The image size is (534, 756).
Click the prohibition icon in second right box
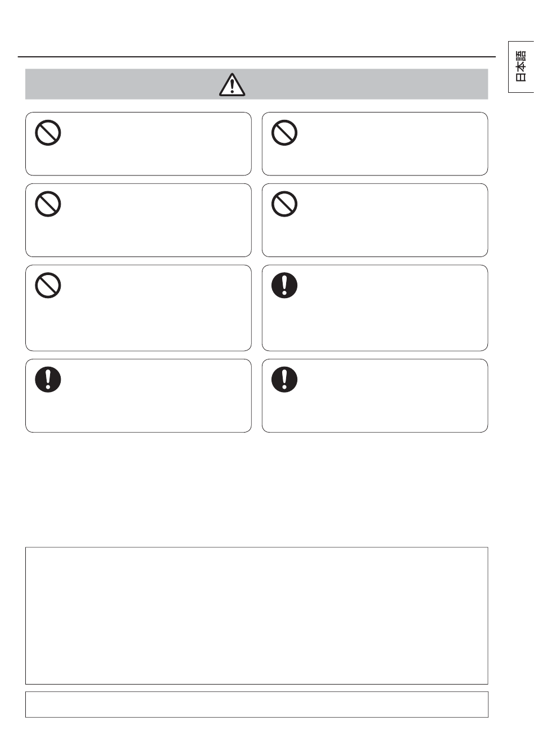coord(284,204)
